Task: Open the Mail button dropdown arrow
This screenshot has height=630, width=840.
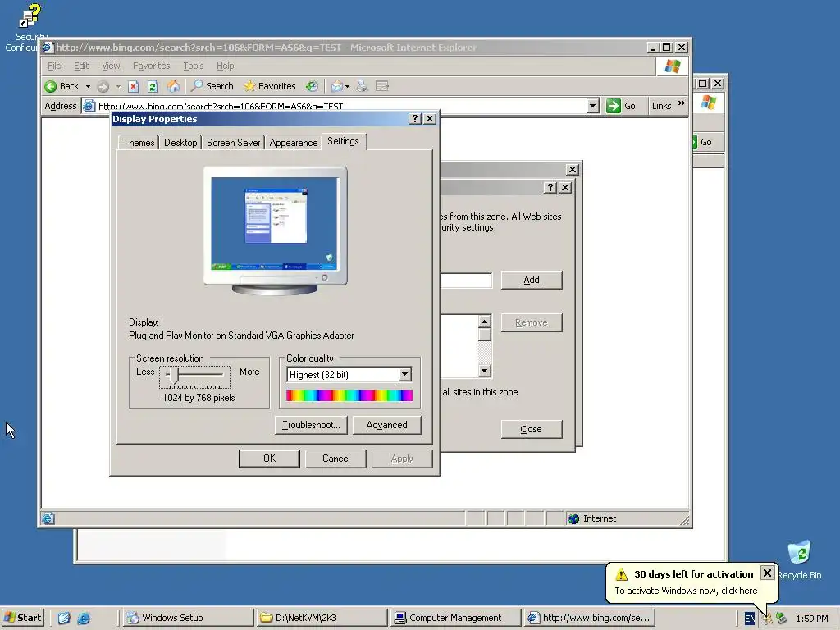Action: pos(347,86)
